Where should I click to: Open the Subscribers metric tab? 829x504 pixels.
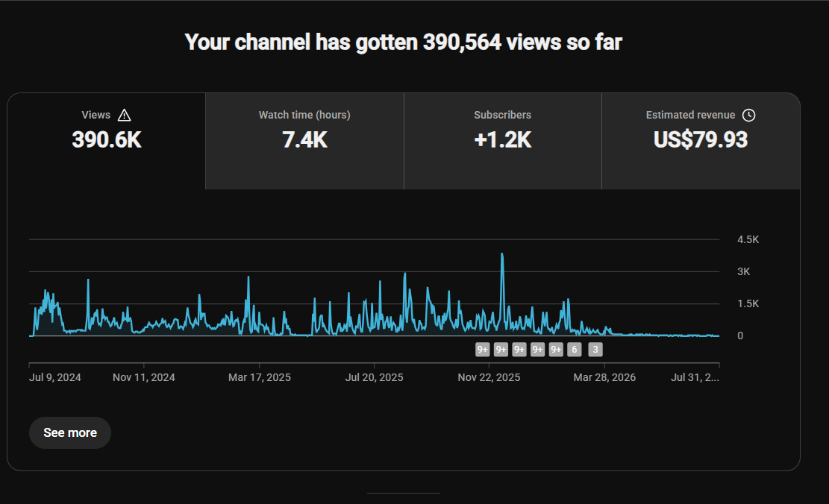click(503, 141)
